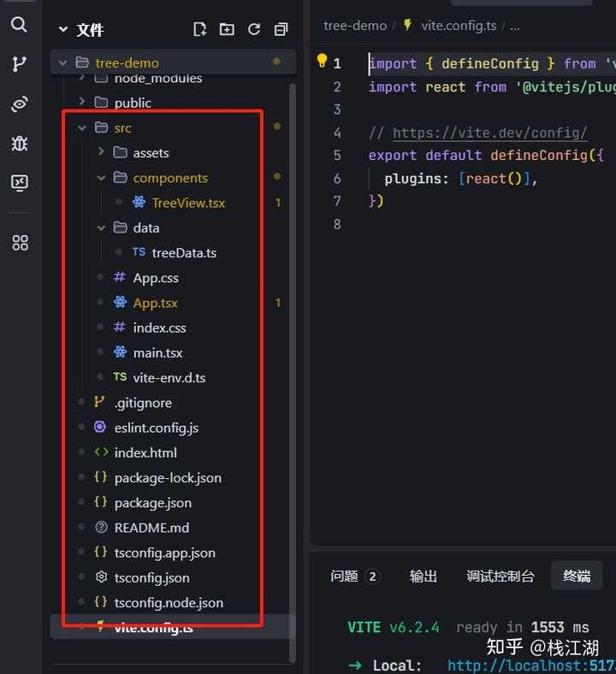
Task: Click the git icon beside .gitignore
Action: click(x=100, y=402)
